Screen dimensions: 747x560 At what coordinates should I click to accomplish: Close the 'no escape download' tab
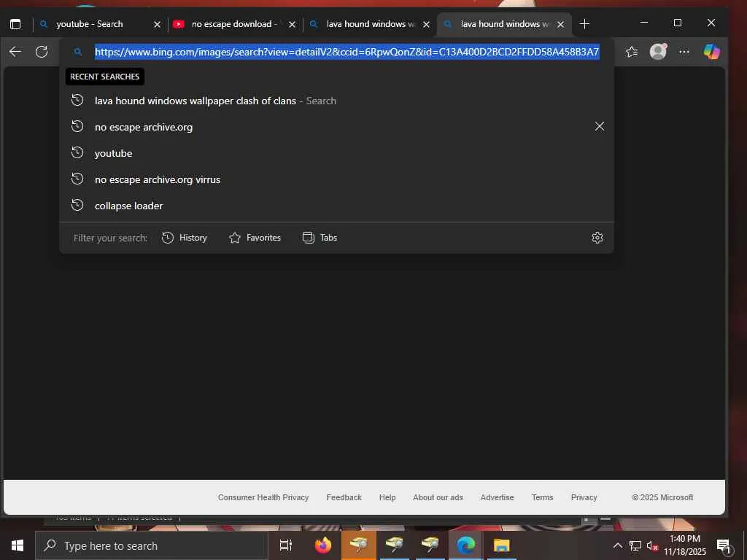coord(292,24)
